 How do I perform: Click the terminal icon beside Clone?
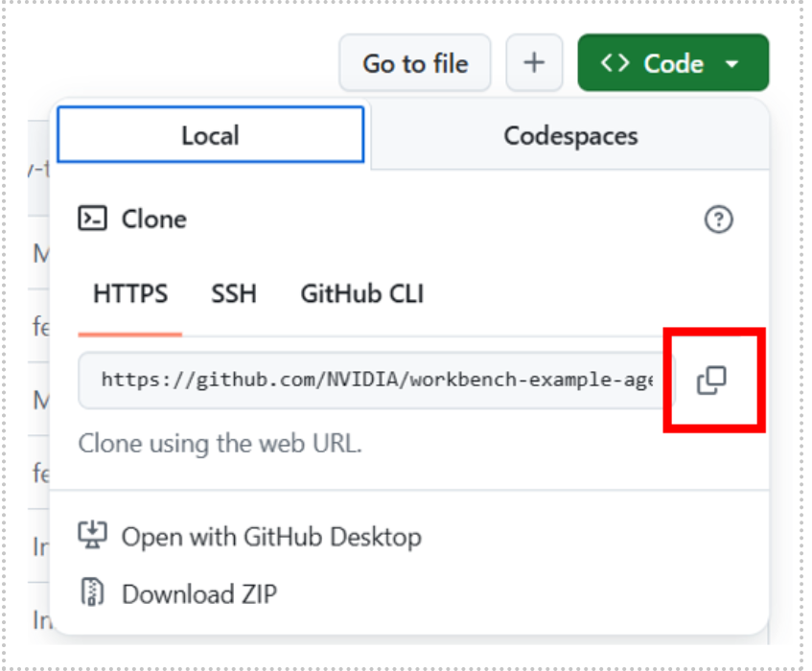pos(92,220)
